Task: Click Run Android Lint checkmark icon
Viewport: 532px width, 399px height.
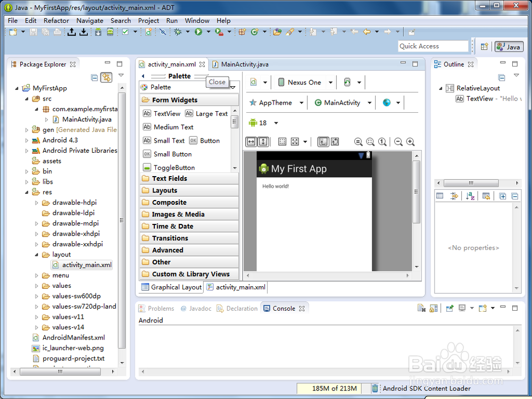Action: point(125,32)
